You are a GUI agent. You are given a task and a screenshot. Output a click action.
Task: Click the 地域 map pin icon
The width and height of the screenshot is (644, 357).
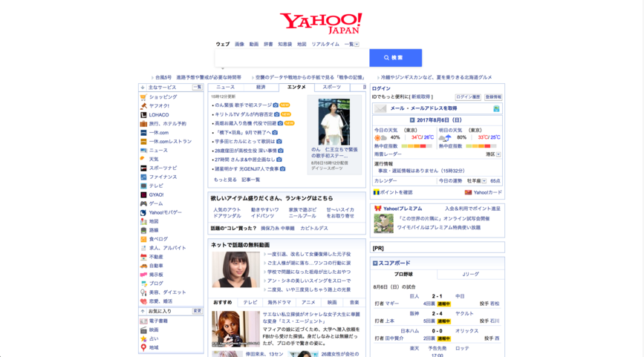(143, 347)
